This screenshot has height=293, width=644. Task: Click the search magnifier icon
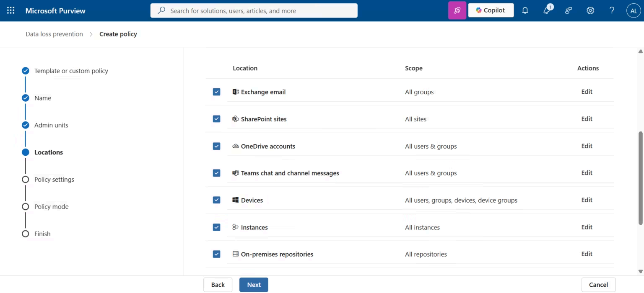[161, 10]
